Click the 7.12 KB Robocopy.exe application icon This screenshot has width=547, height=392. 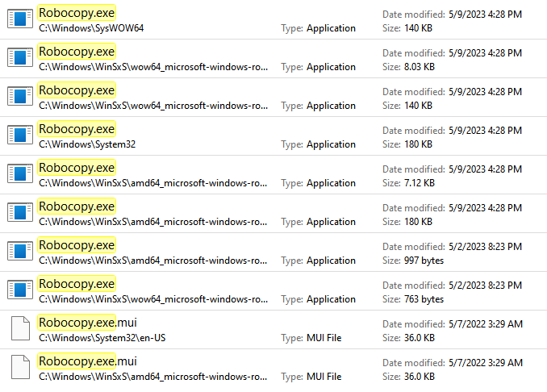tap(20, 173)
